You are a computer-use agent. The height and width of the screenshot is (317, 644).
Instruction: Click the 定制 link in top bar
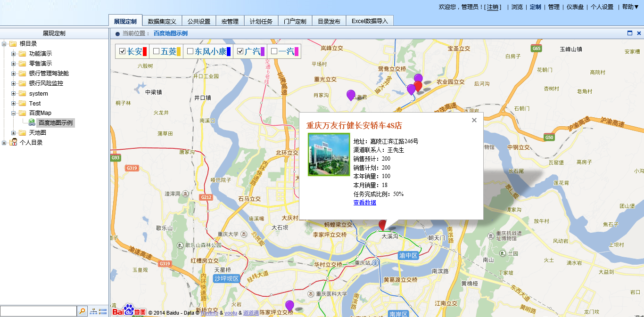tap(536, 7)
